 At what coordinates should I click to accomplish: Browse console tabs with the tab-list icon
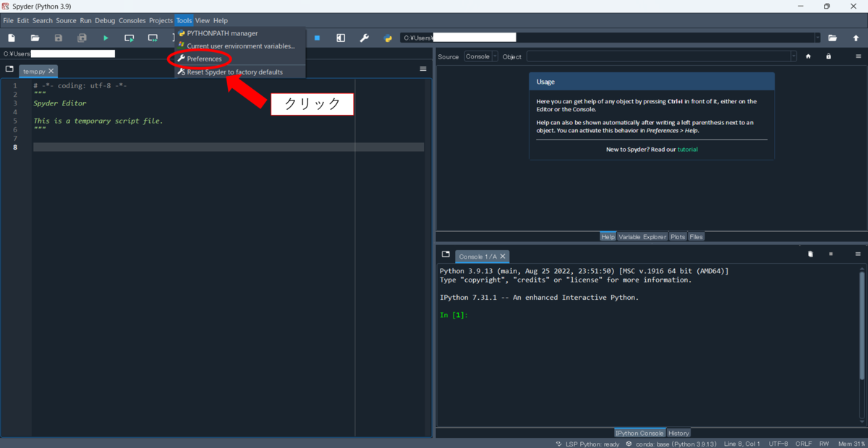click(446, 254)
